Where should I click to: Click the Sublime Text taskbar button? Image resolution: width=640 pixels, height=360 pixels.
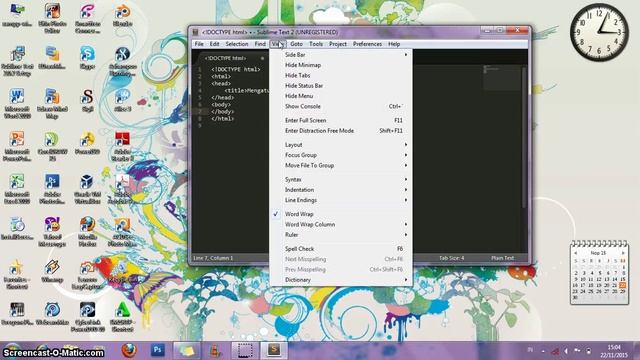(274, 350)
